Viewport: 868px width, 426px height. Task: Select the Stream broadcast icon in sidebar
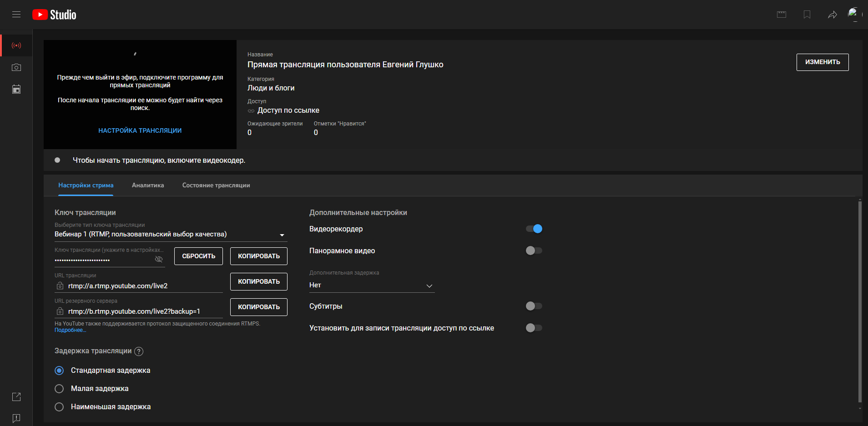[x=16, y=45]
